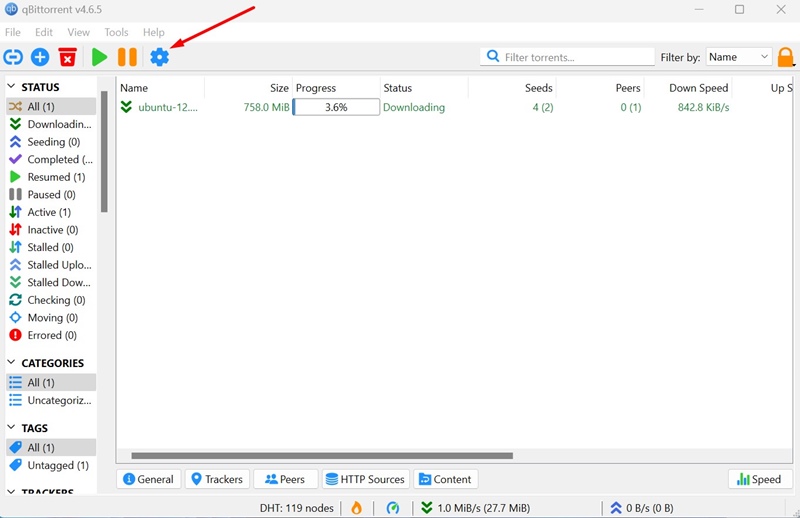The height and width of the screenshot is (518, 800).
Task: Open the Help menu
Action: 154,32
